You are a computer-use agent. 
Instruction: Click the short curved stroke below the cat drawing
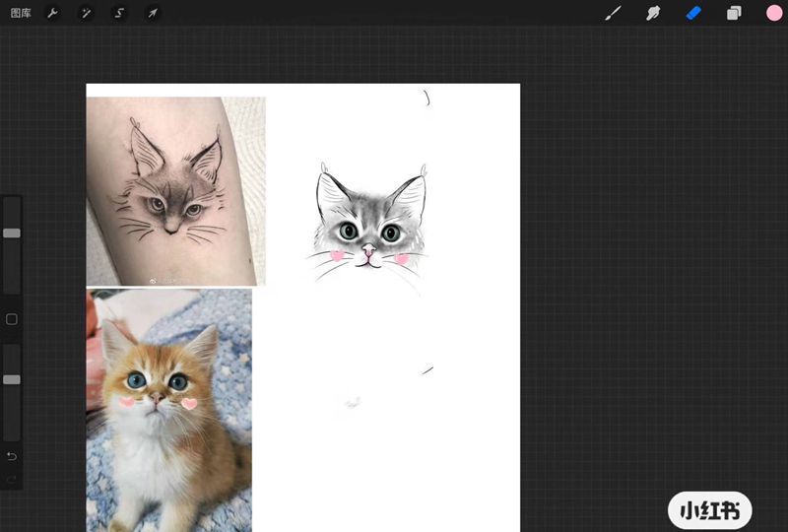(x=427, y=370)
